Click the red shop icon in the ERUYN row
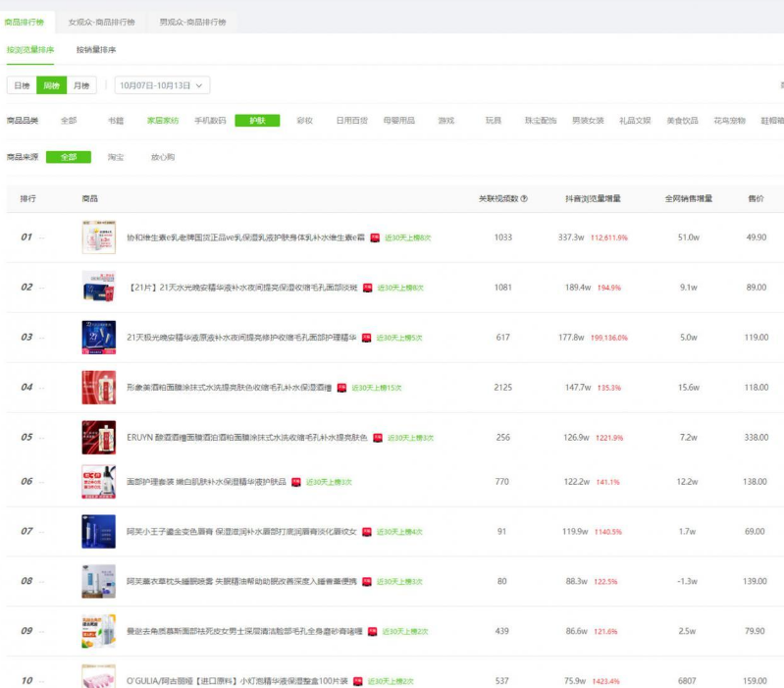This screenshot has width=784, height=688. (x=378, y=438)
